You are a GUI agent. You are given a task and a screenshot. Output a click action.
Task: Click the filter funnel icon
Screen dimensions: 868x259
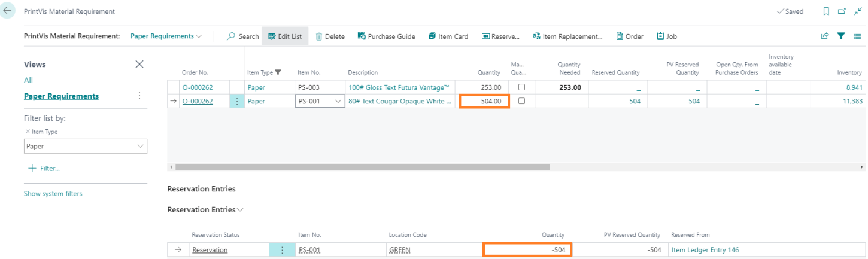coord(841,36)
